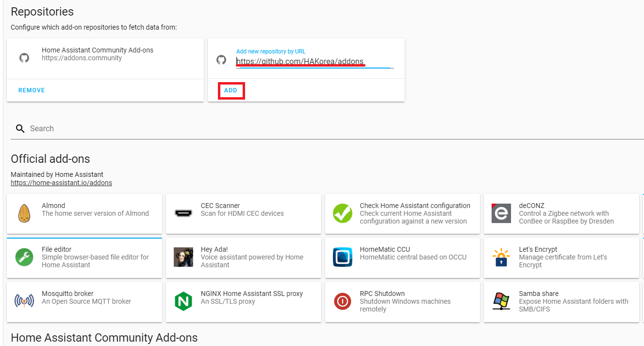
Task: Click the GitHub icon beside Home Assistant Community Add-ons
Action: click(24, 58)
